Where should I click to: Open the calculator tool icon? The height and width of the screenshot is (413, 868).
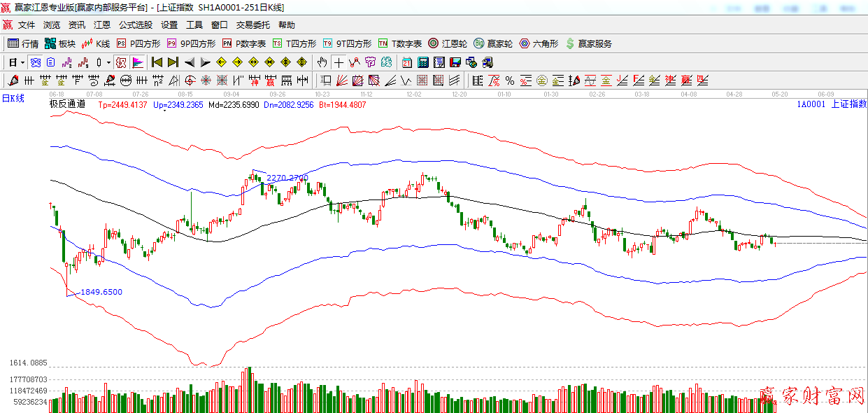[x=422, y=62]
